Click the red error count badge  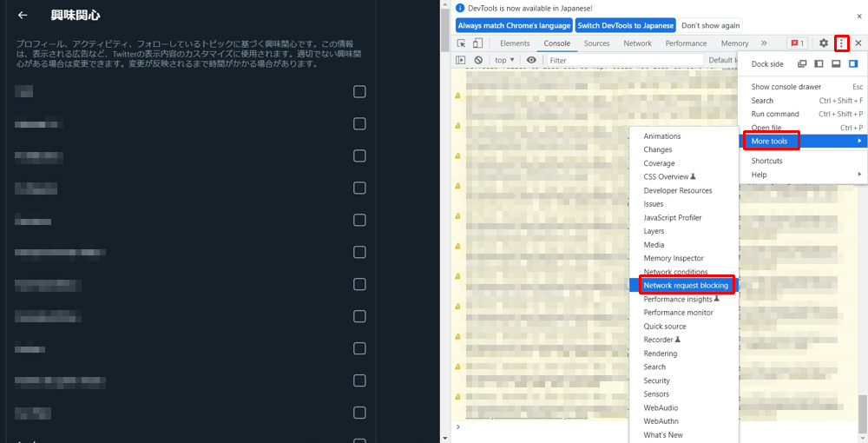pyautogui.click(x=797, y=43)
